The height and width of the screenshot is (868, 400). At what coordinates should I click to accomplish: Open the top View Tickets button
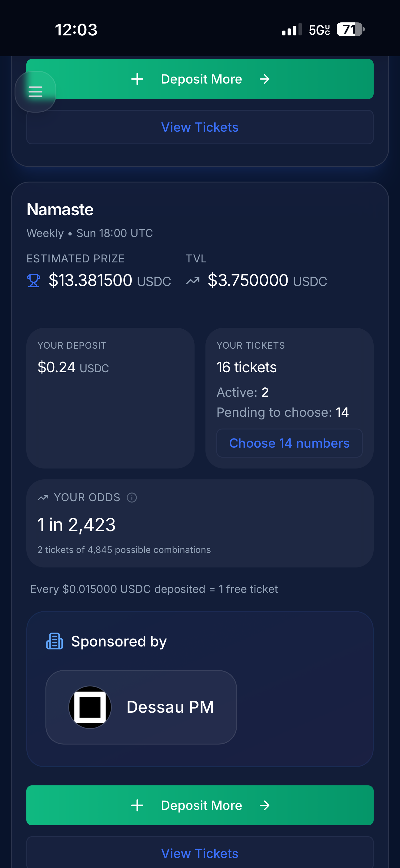[x=200, y=127]
